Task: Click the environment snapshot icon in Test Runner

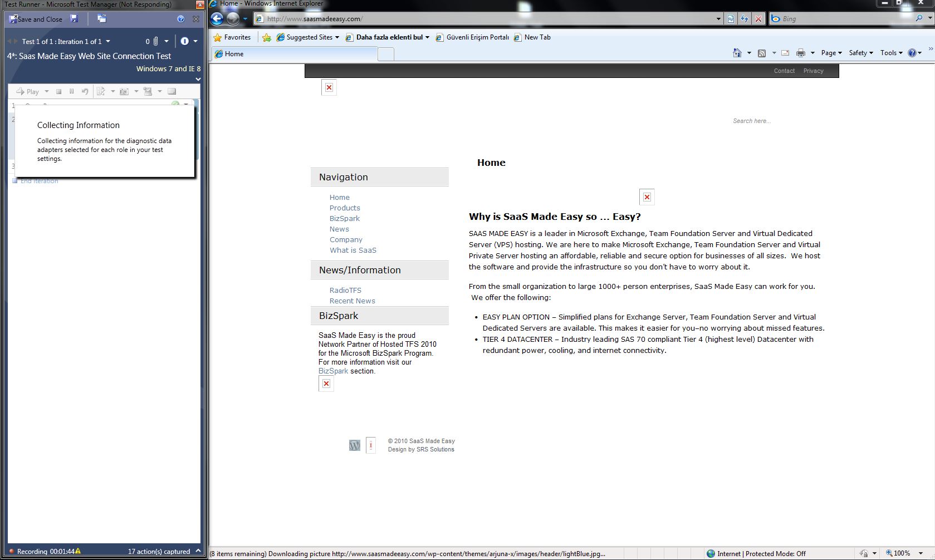Action: pos(148,91)
